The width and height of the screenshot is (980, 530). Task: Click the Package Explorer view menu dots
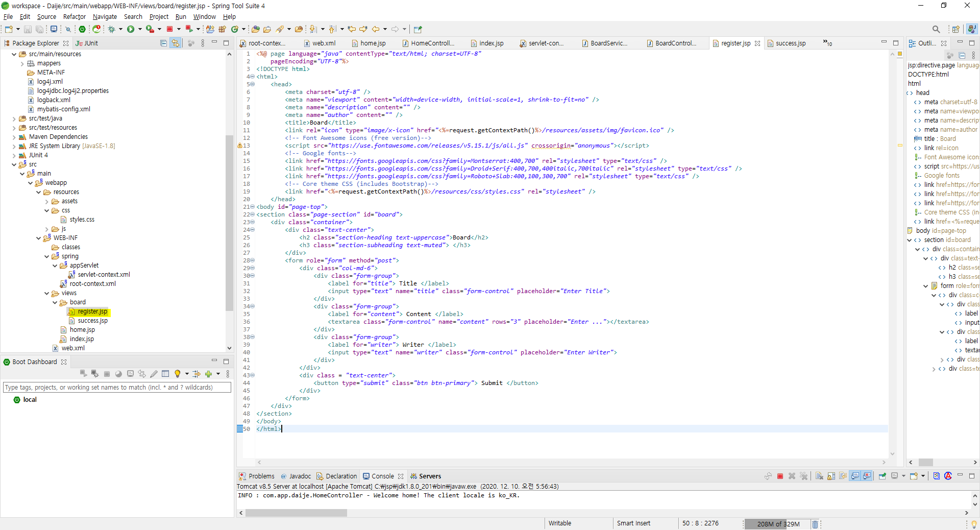point(203,43)
